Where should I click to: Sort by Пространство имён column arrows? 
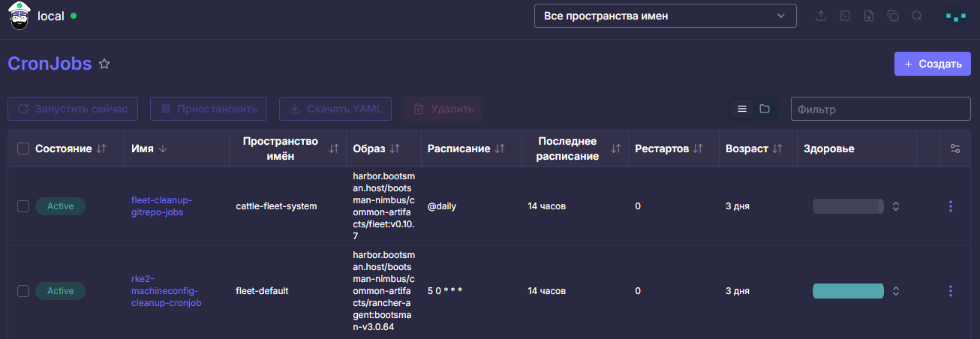point(335,149)
